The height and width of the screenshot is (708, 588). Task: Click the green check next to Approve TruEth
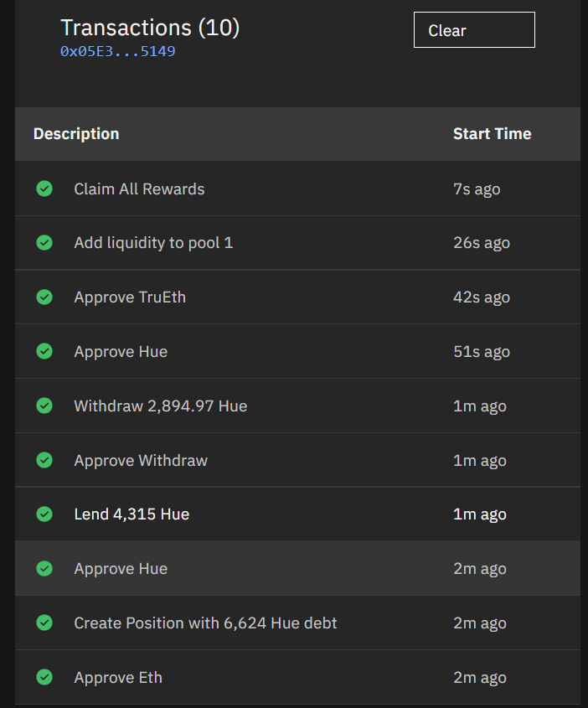click(x=44, y=297)
